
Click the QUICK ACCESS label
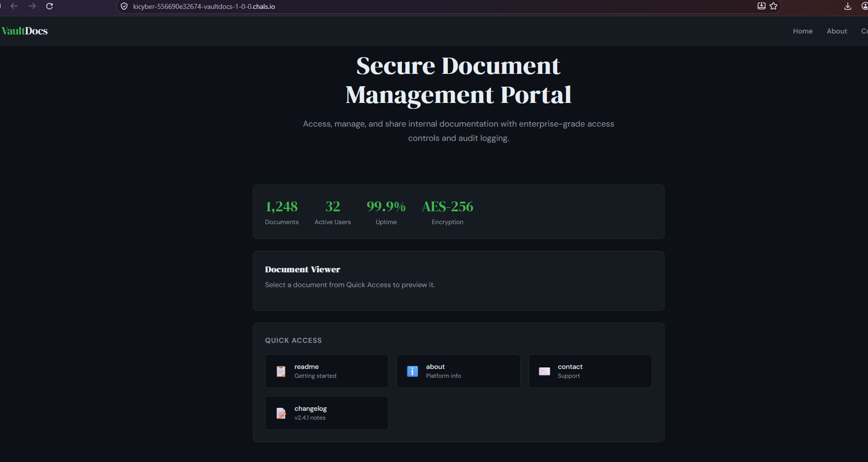[293, 340]
